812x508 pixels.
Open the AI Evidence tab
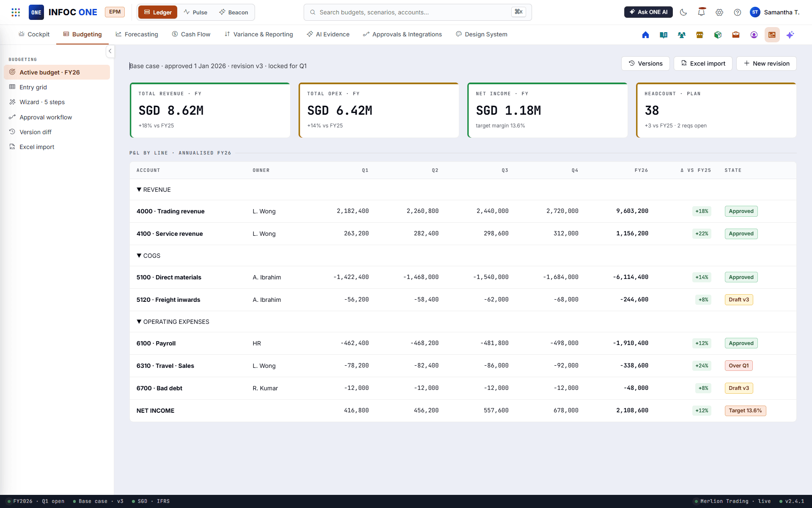tap(328, 34)
